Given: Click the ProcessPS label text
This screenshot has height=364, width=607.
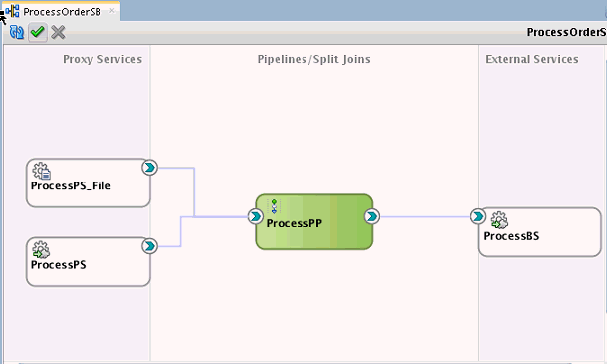Looking at the screenshot, I should point(59,265).
